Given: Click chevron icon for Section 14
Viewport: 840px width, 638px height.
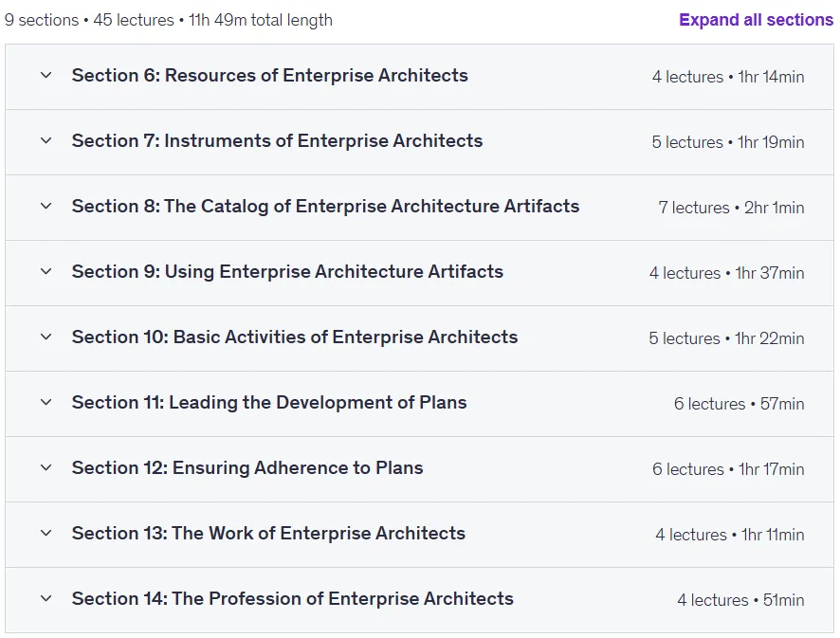Looking at the screenshot, I should 46,598.
